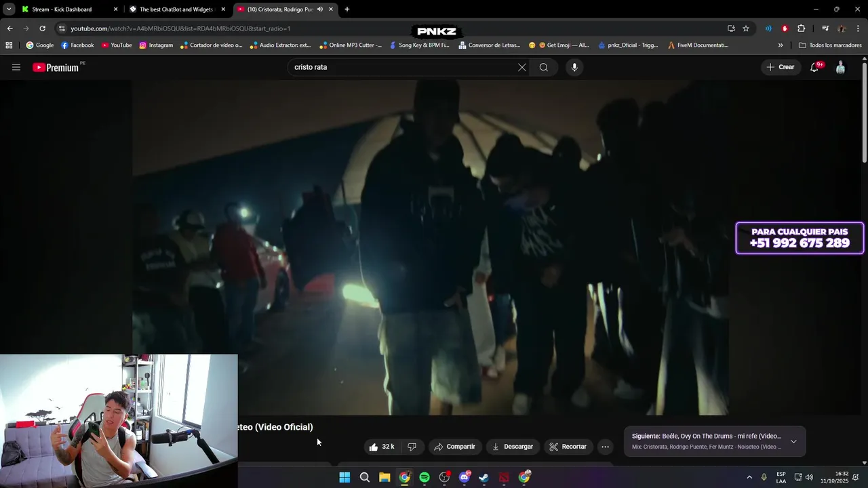The image size is (868, 488).
Task: Open Get Emoji bookmark
Action: (x=559, y=45)
